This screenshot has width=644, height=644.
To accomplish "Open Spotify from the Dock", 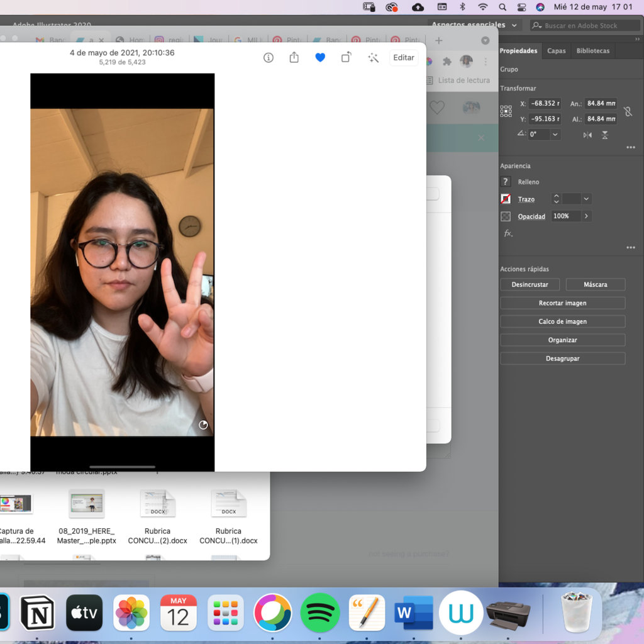I will click(320, 613).
